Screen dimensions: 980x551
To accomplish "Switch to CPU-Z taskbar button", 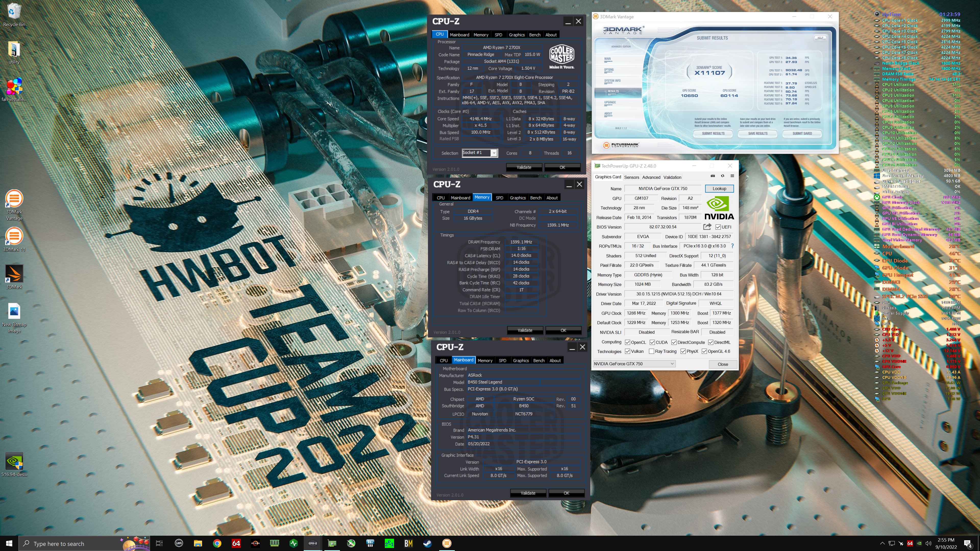I will 313,543.
